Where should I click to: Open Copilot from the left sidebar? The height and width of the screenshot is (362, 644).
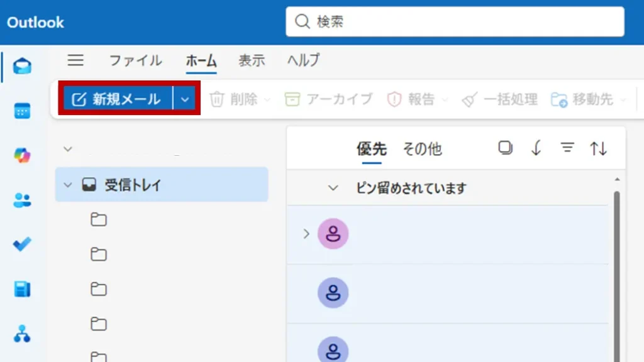[23, 156]
